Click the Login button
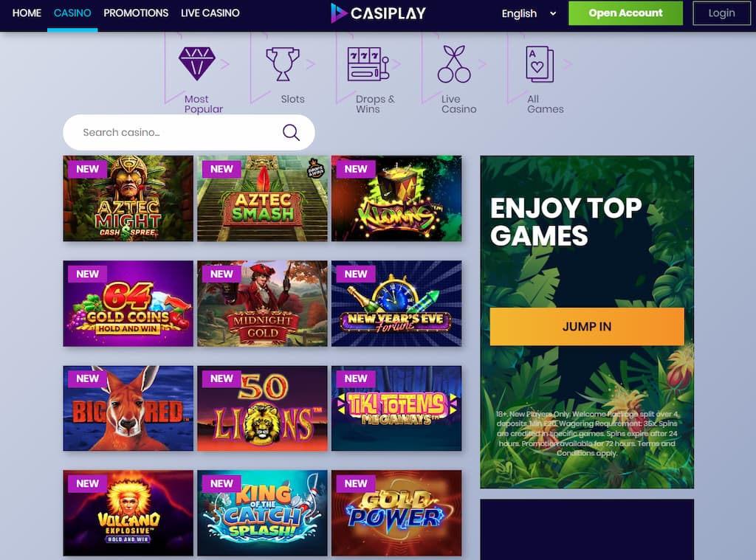Screen dimensions: 756x560 click(x=721, y=13)
